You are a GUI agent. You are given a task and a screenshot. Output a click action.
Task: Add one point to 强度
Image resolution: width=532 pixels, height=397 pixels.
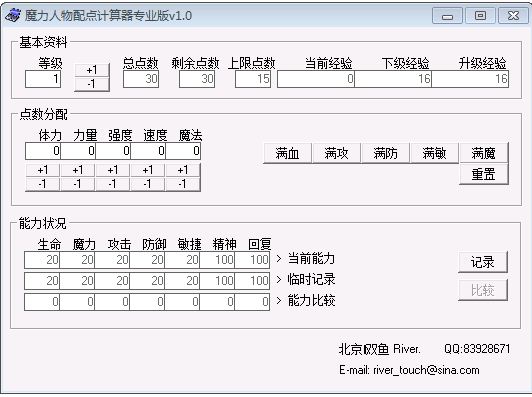(x=113, y=170)
